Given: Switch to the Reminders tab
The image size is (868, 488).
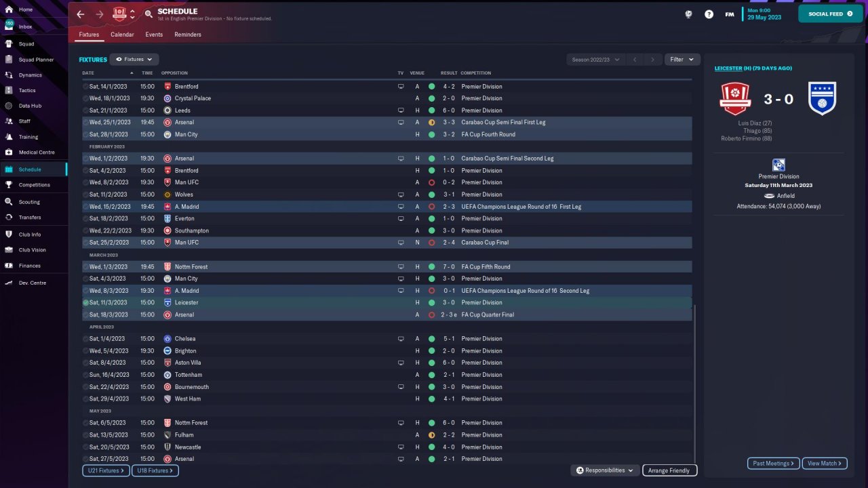Looking at the screenshot, I should coord(188,35).
